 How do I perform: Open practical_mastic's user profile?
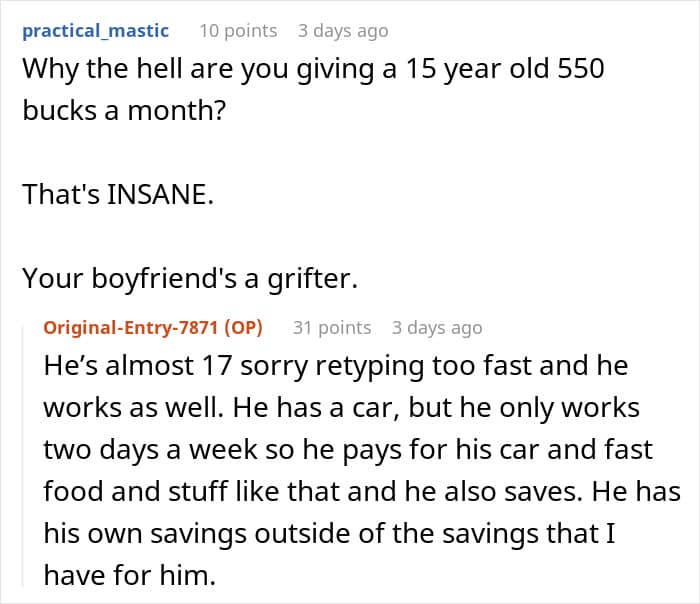pos(95,31)
